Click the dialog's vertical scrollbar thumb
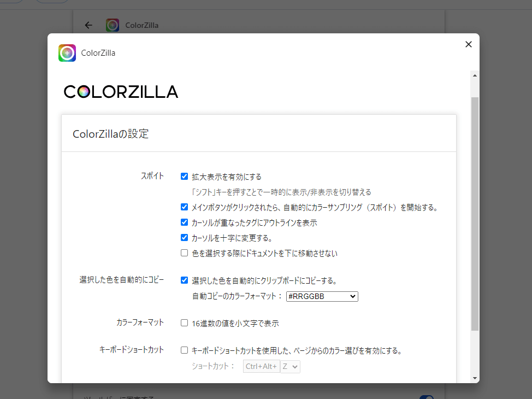 (475, 214)
